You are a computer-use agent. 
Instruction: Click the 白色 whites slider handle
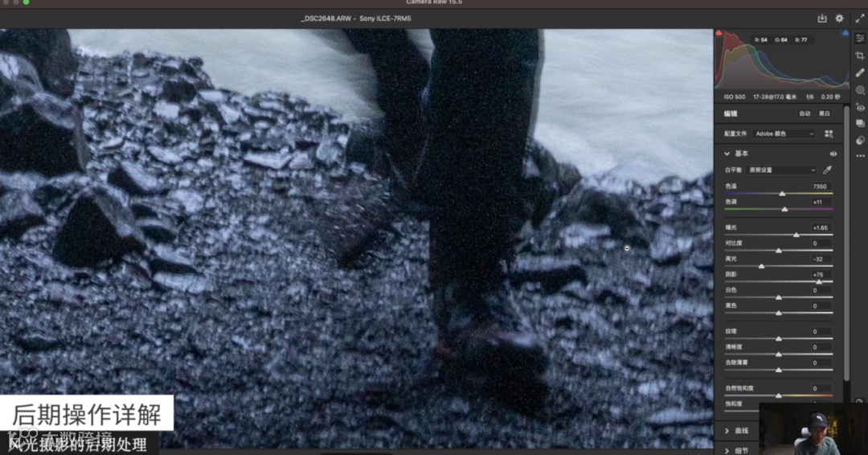coord(778,297)
